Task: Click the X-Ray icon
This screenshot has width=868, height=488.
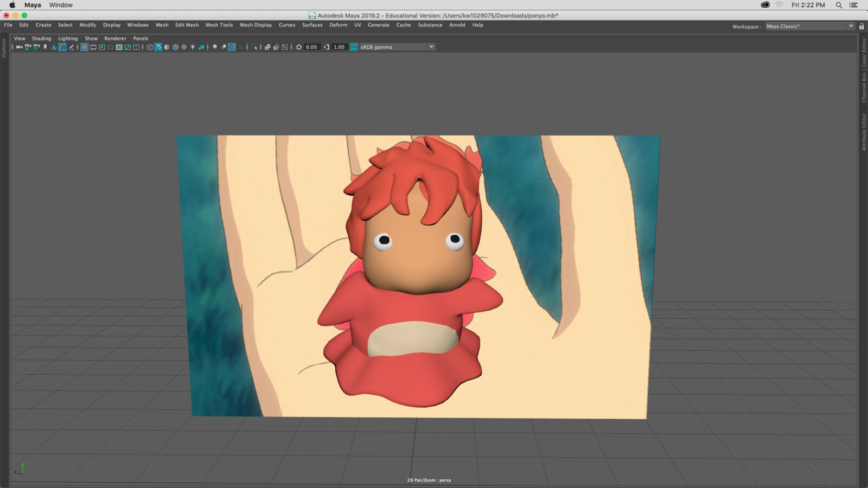Action: click(x=267, y=47)
